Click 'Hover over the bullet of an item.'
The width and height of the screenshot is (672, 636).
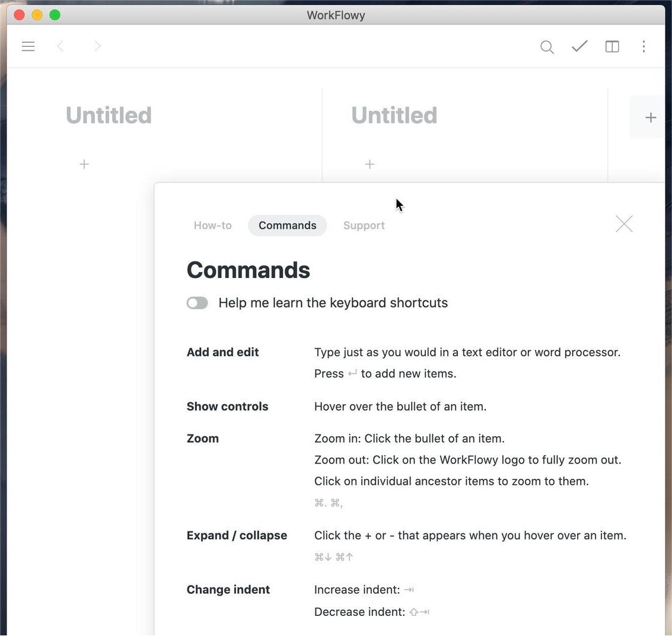click(400, 407)
